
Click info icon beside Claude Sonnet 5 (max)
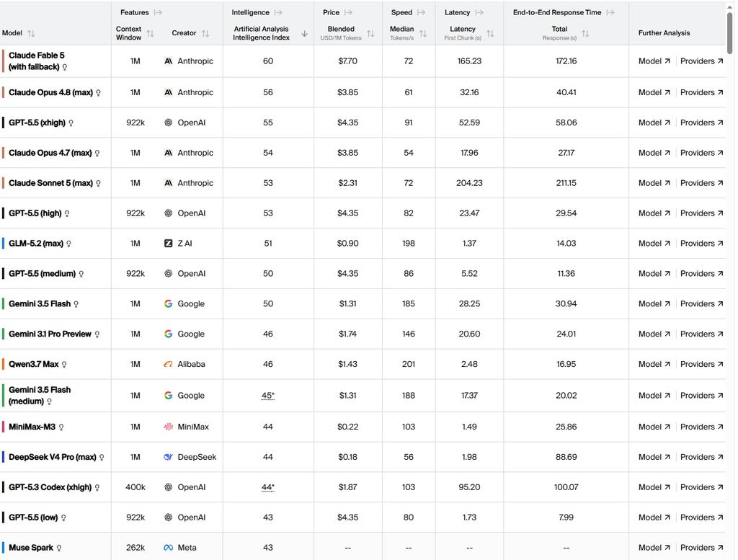click(x=98, y=183)
